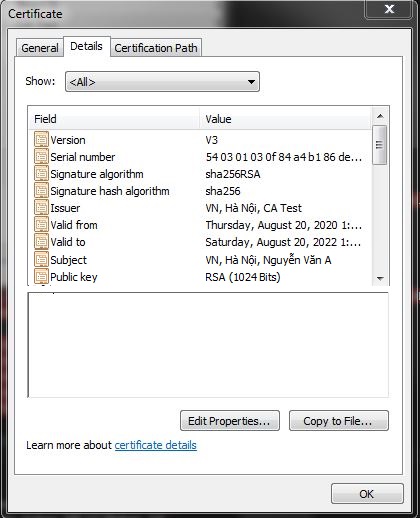Click the scroll up arrow in field list
Image resolution: width=420 pixels, height=518 pixels.
pos(380,116)
